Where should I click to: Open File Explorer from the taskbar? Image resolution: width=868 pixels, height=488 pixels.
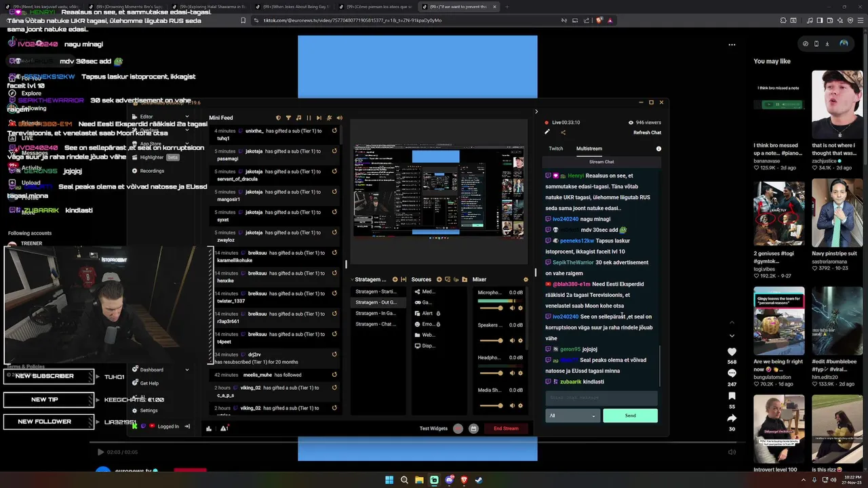click(x=419, y=480)
